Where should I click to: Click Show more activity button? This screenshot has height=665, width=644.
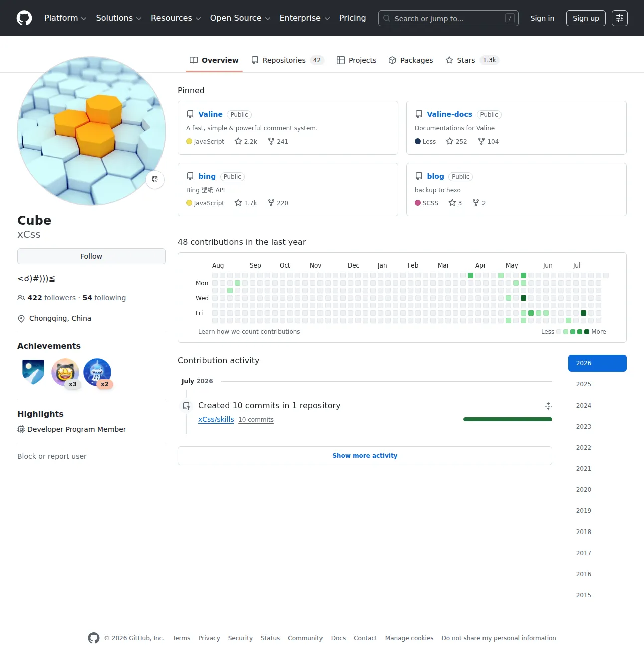(x=365, y=456)
